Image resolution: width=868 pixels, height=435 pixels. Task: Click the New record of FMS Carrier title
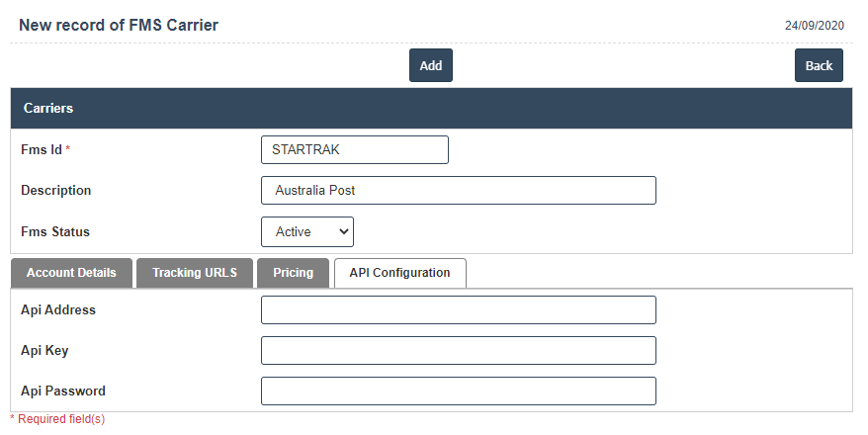tap(119, 25)
